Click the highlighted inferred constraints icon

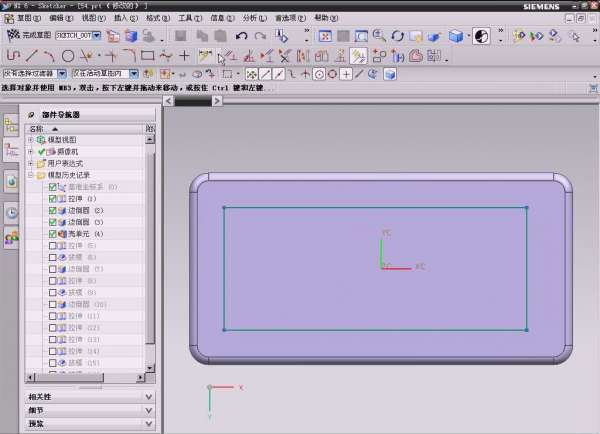click(359, 56)
